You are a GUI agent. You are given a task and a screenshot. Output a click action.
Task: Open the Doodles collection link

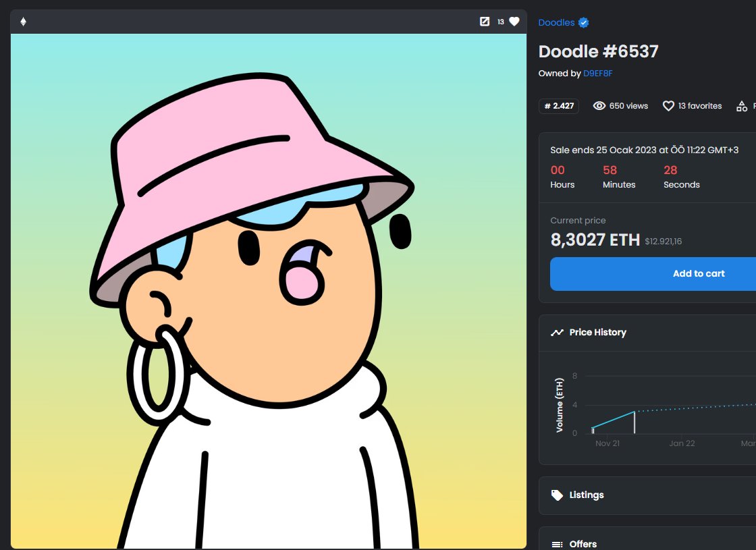(x=556, y=23)
